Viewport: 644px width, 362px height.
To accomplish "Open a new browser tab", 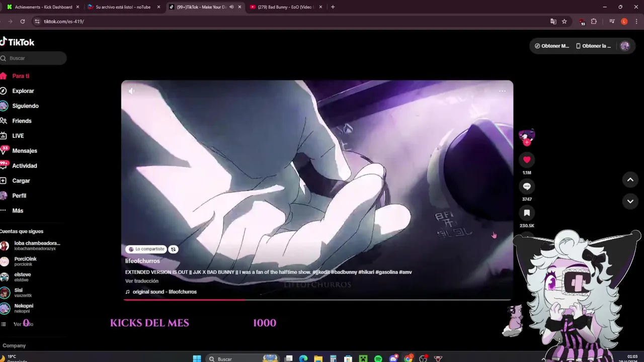I will [333, 7].
